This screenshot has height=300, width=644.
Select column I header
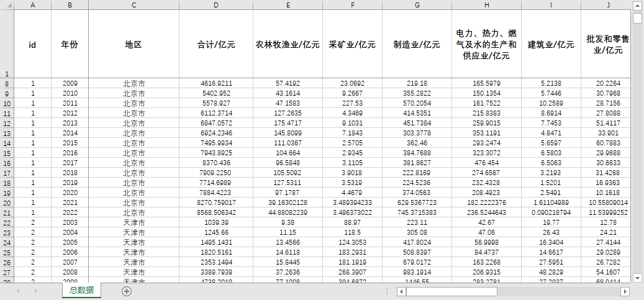(551, 4)
